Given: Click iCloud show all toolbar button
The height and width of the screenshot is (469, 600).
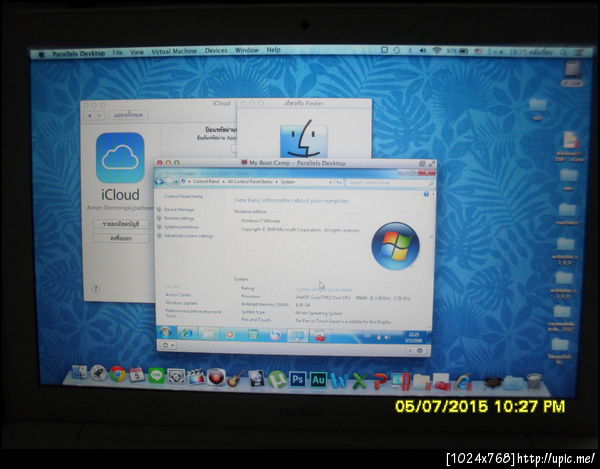Looking at the screenshot, I should (129, 115).
